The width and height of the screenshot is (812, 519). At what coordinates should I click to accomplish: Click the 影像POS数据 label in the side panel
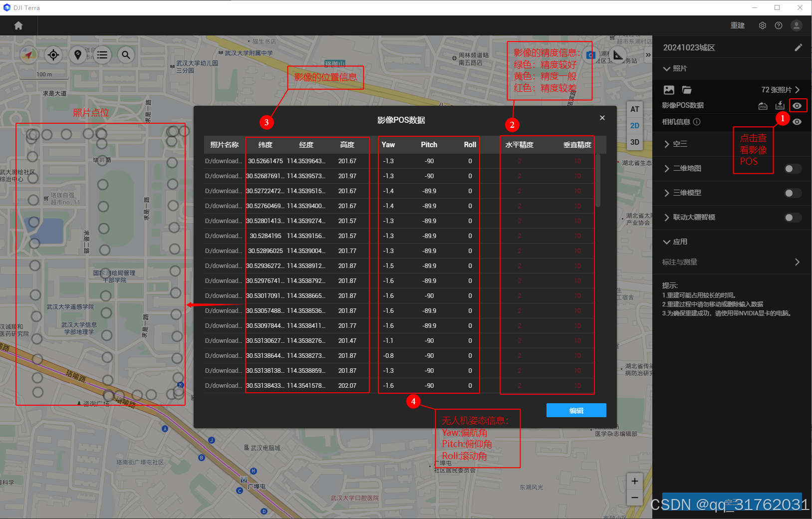point(683,105)
